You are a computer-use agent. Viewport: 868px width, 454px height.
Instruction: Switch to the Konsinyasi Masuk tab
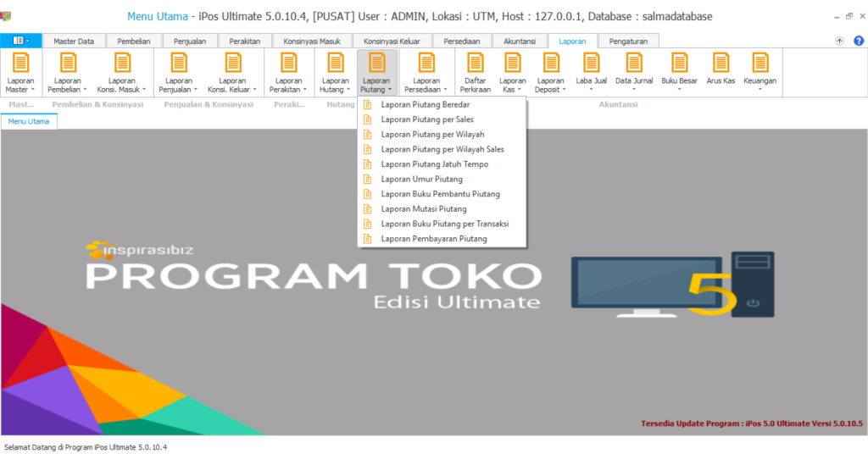(x=312, y=41)
